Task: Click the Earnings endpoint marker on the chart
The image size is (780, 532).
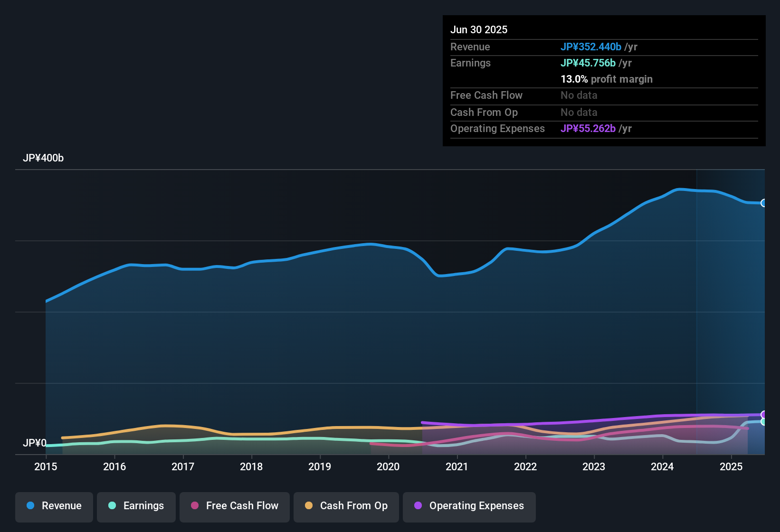Action: pyautogui.click(x=764, y=422)
